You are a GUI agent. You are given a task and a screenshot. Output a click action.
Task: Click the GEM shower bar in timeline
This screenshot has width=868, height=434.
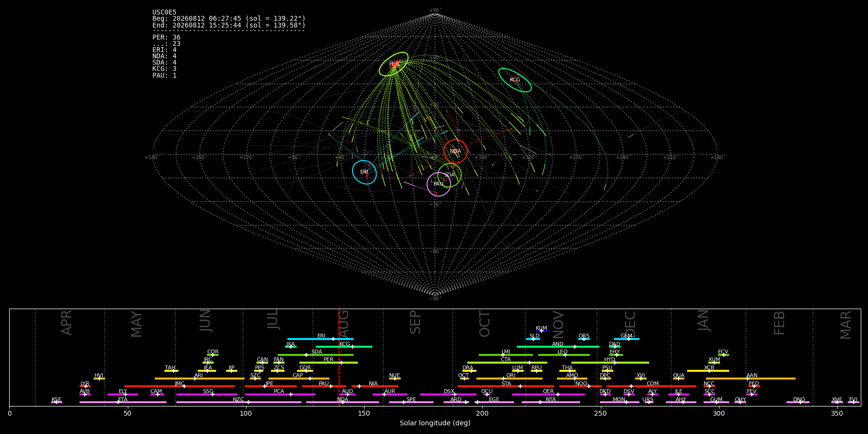[x=626, y=339]
